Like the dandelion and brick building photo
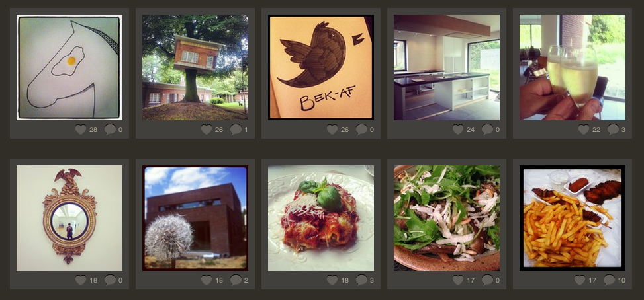Image resolution: width=644 pixels, height=300 pixels. [x=207, y=280]
